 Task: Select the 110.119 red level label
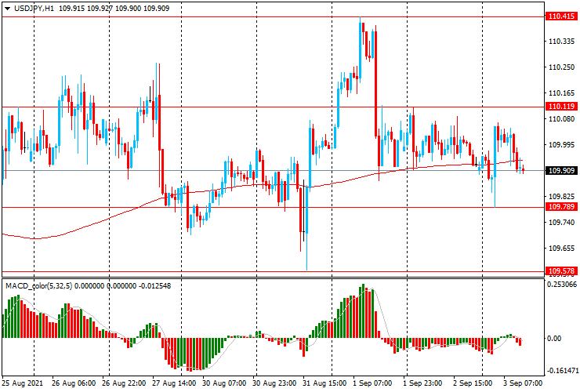pyautogui.click(x=561, y=107)
